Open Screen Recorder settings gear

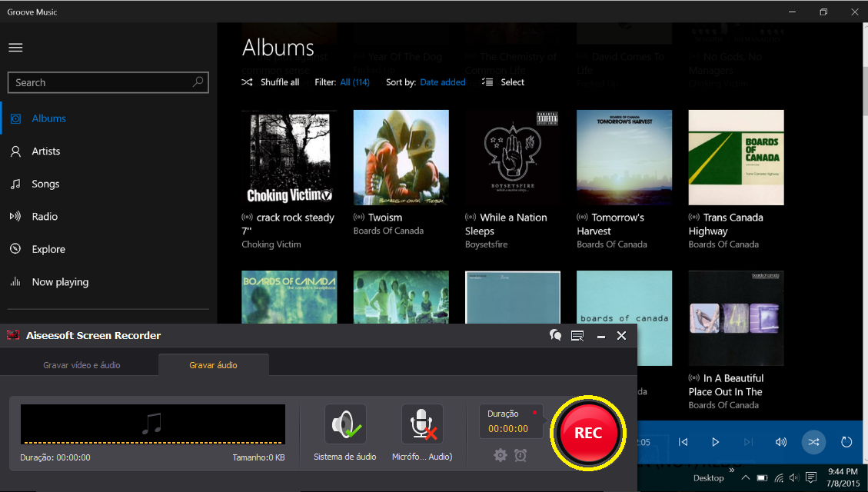click(501, 455)
